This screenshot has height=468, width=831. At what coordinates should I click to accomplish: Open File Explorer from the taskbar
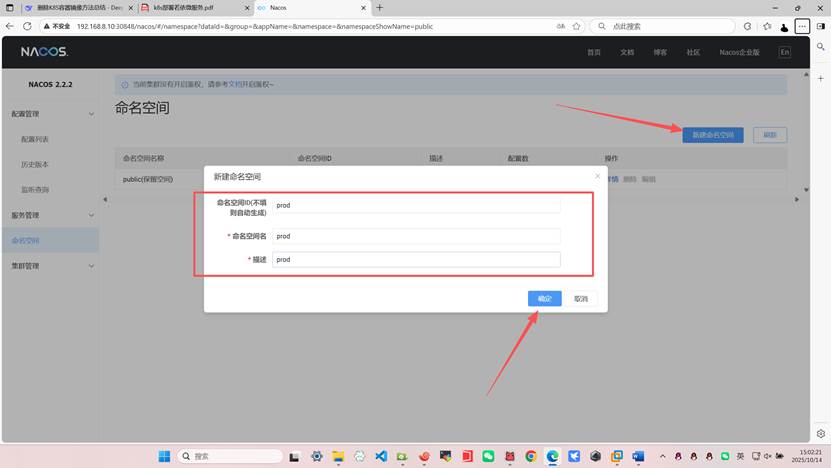pos(338,456)
